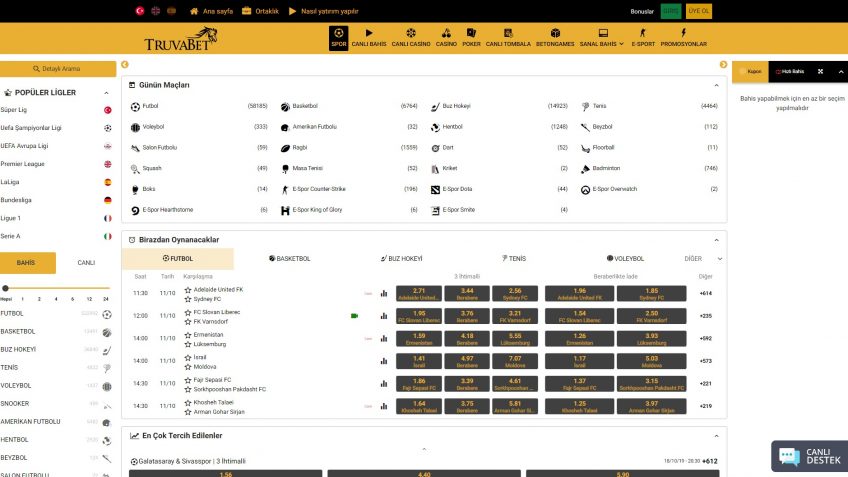Favorite Sydney FC with star
The height and width of the screenshot is (477, 848).
click(188, 299)
